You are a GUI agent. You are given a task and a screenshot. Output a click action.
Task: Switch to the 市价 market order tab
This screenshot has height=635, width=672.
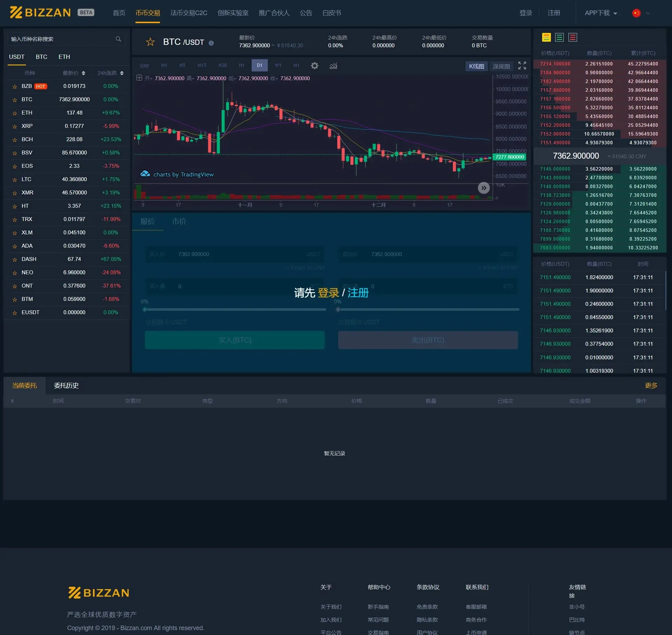[179, 221]
